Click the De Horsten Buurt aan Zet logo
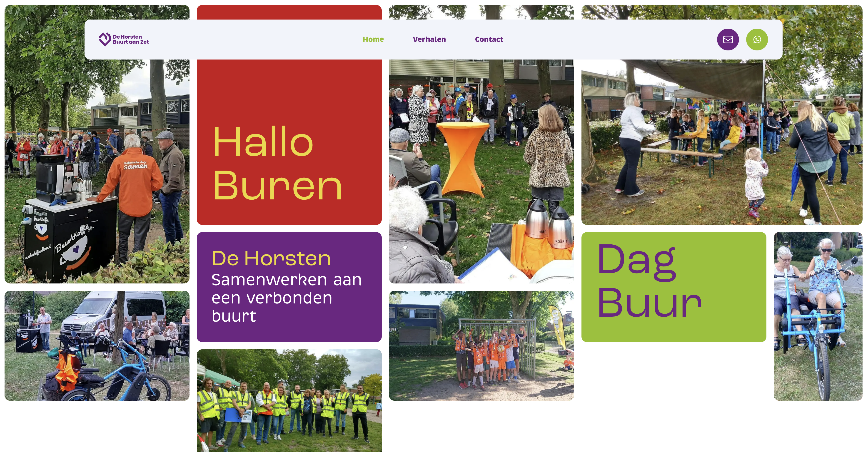 124,39
